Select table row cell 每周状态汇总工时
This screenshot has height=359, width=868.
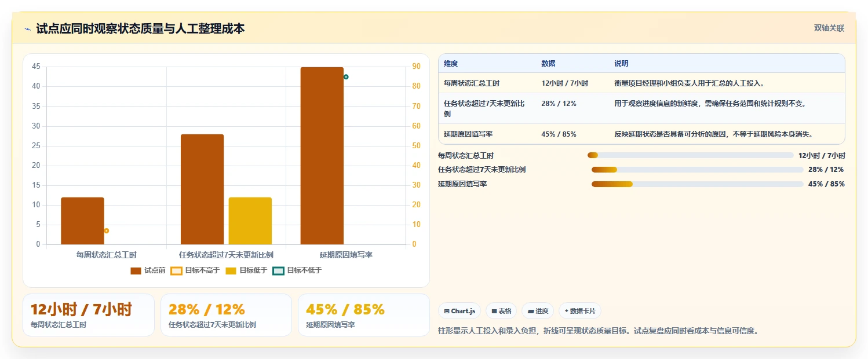pos(472,83)
